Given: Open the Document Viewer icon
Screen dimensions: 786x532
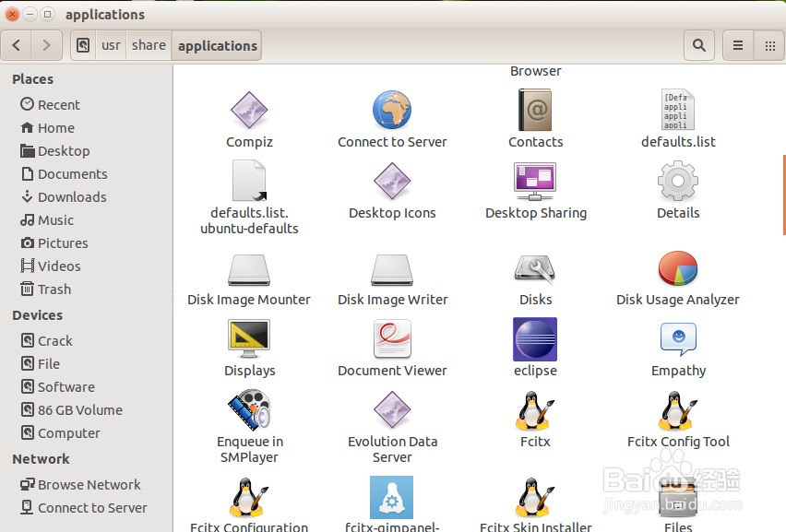Looking at the screenshot, I should coord(392,338).
